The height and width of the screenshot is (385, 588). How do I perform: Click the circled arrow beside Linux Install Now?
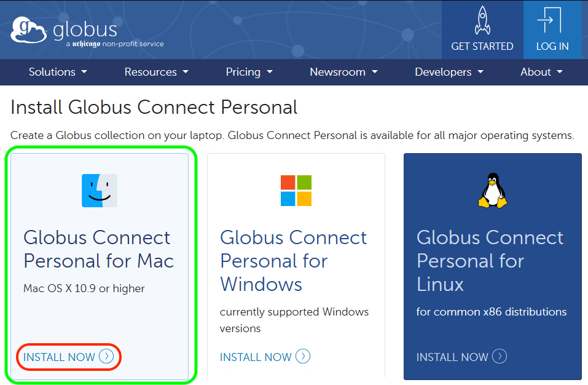tap(500, 357)
